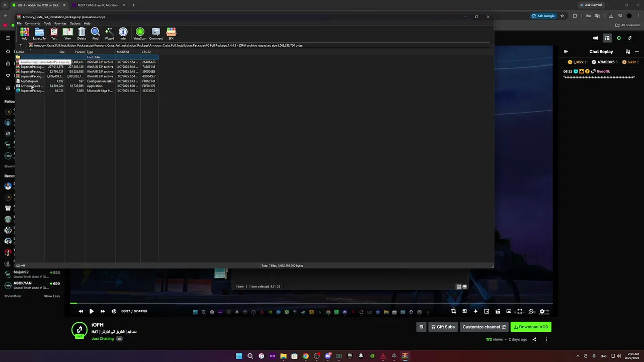Rewind the Kick VOD
The image size is (644, 362).
(x=80, y=311)
